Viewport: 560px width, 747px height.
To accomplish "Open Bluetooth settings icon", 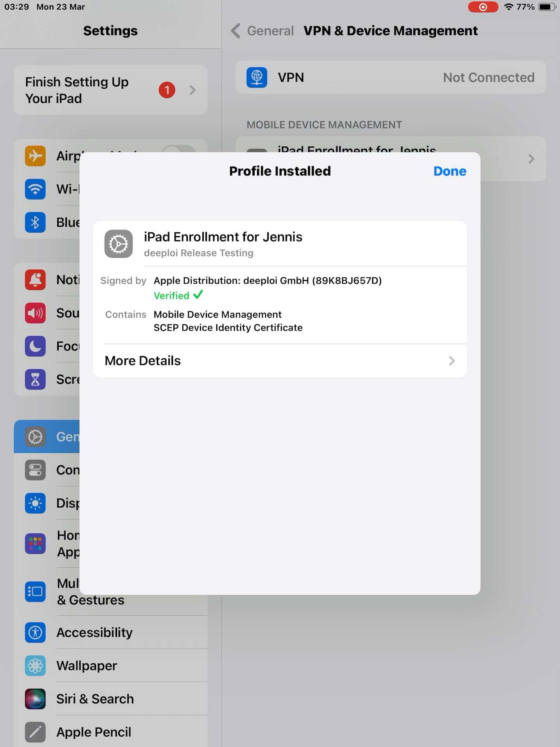I will click(35, 222).
